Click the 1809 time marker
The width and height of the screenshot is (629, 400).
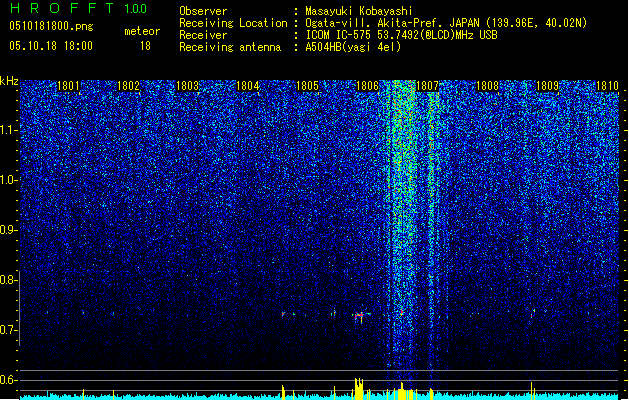pos(547,86)
